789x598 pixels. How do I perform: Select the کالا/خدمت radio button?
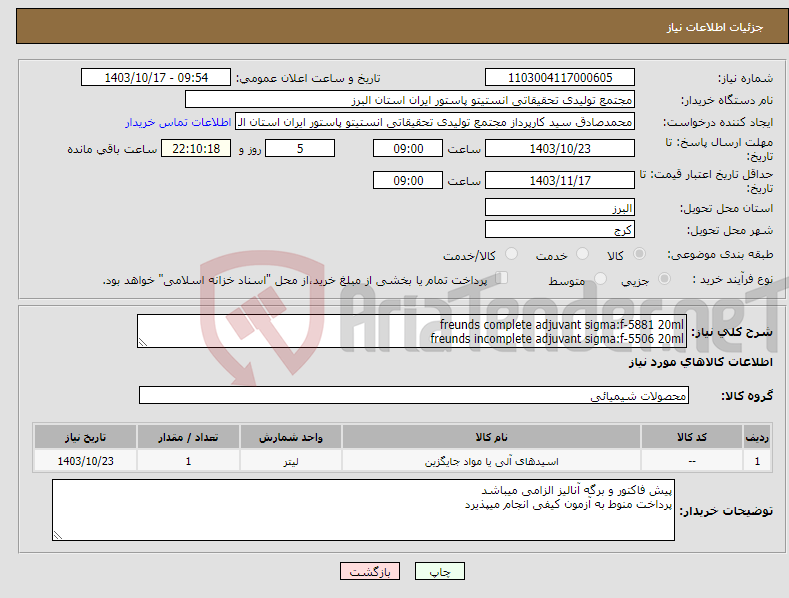(511, 254)
